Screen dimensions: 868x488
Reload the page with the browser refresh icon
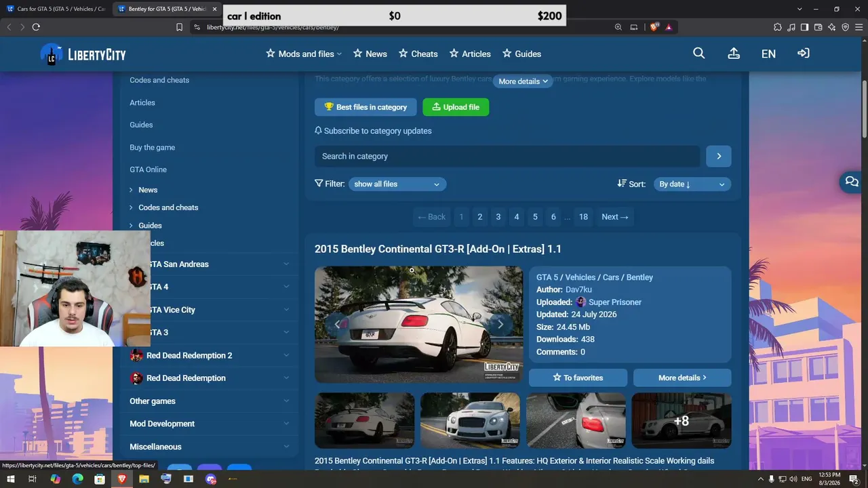[36, 27]
